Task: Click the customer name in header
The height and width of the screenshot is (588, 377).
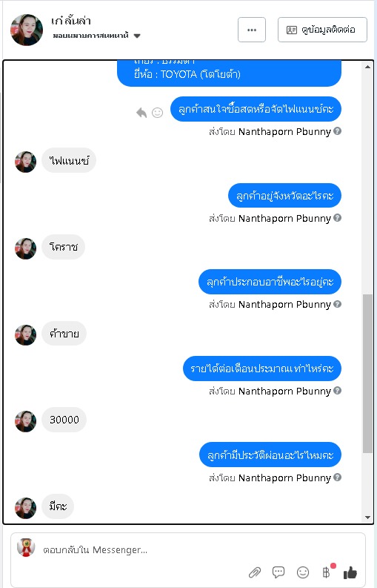Action: pyautogui.click(x=71, y=21)
